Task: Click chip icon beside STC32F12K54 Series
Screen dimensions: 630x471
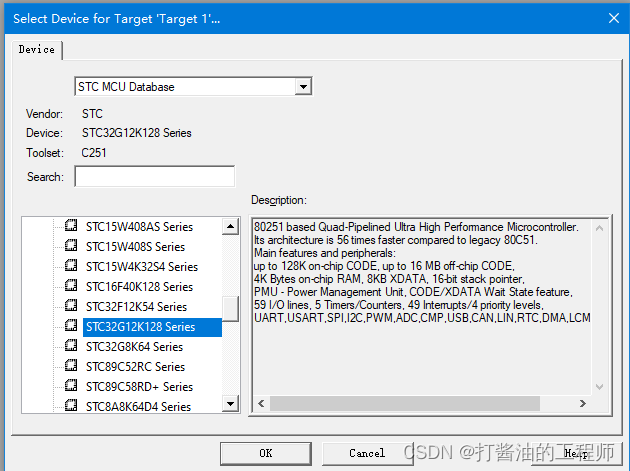Action: point(71,306)
